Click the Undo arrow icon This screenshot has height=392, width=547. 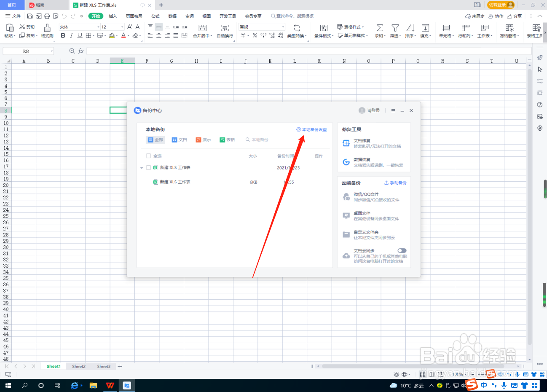64,16
